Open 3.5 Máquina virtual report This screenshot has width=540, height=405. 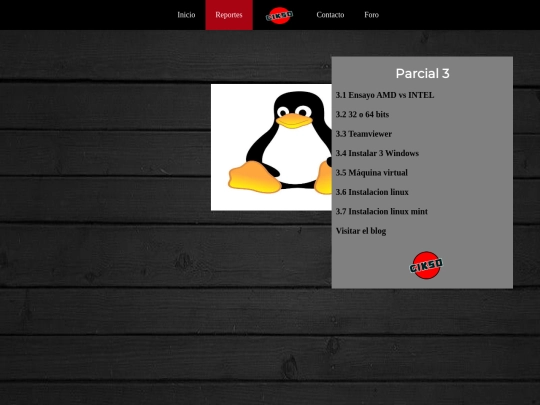(x=372, y=173)
